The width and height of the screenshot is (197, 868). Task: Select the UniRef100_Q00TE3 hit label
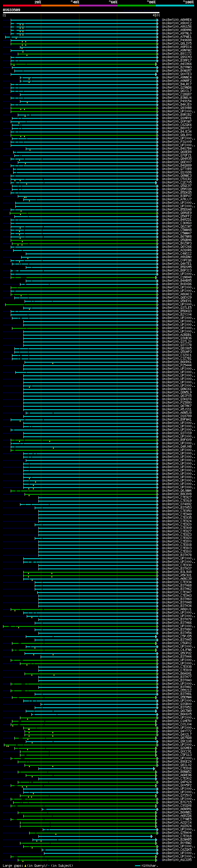[x=176, y=74]
